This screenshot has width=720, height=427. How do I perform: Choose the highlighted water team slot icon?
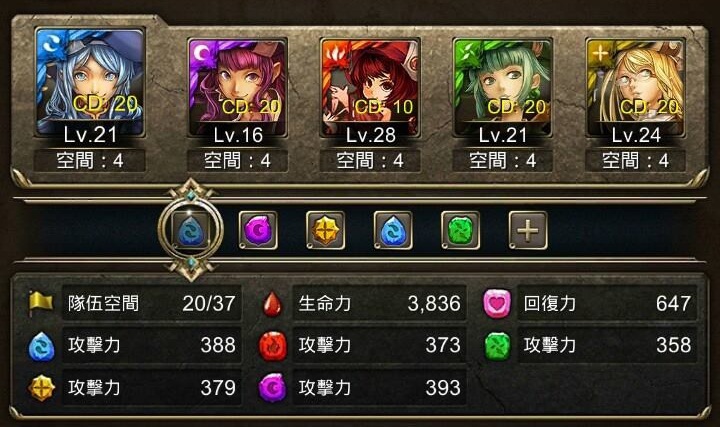(191, 230)
